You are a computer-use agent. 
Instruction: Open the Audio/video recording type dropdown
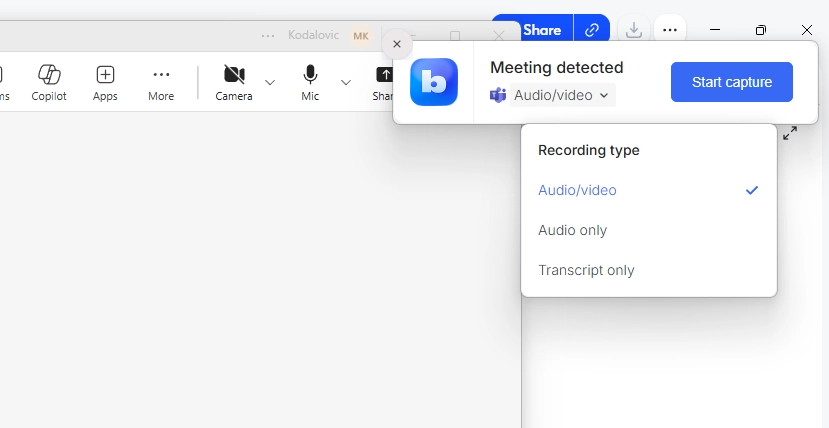[563, 95]
